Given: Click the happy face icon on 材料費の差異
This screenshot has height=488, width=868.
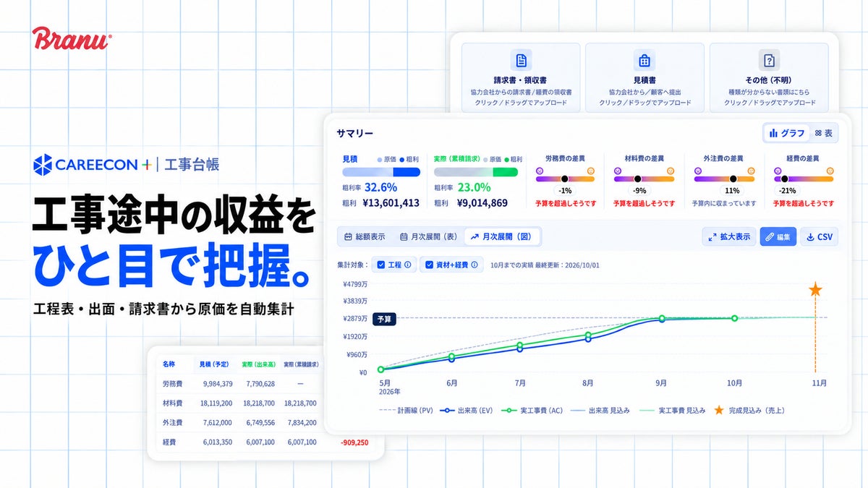Looking at the screenshot, I should [x=670, y=171].
